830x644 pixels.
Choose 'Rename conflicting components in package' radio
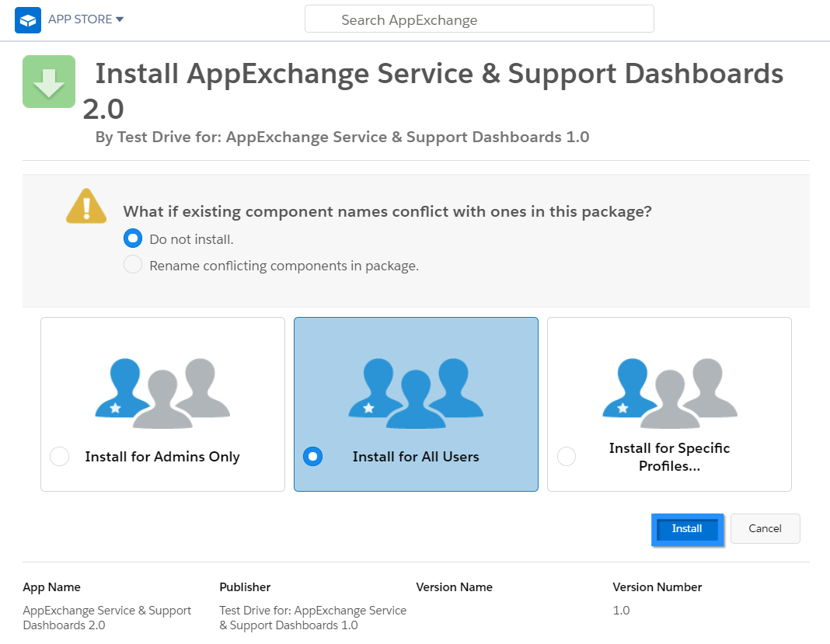133,265
